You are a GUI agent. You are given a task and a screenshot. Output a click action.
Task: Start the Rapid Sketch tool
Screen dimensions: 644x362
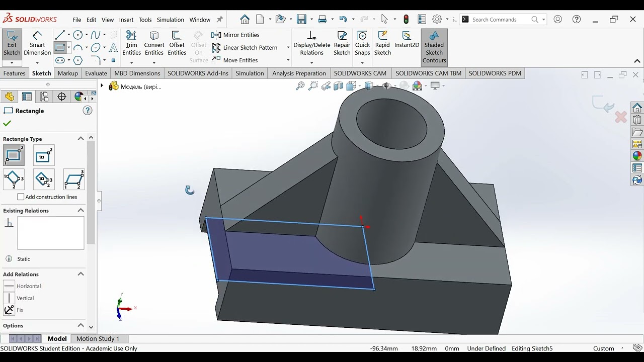[382, 44]
